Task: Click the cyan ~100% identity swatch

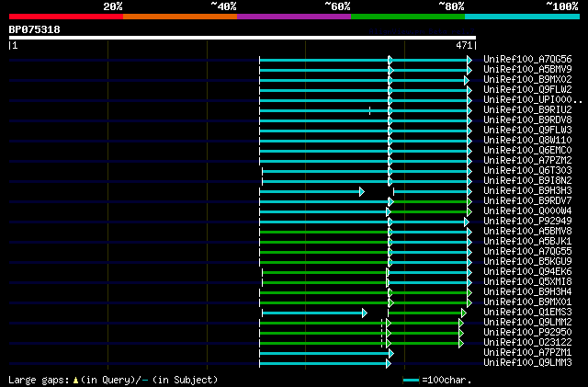Action: (x=522, y=17)
